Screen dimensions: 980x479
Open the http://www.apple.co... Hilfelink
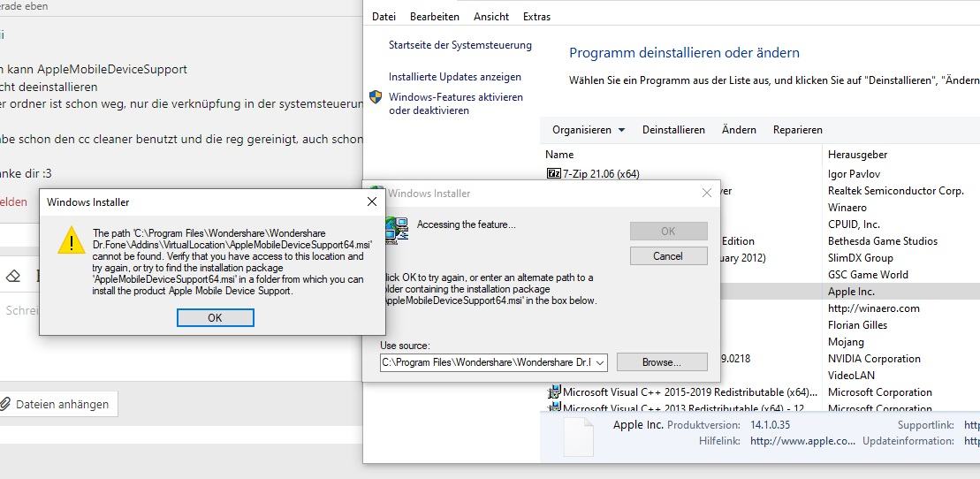[x=802, y=441]
